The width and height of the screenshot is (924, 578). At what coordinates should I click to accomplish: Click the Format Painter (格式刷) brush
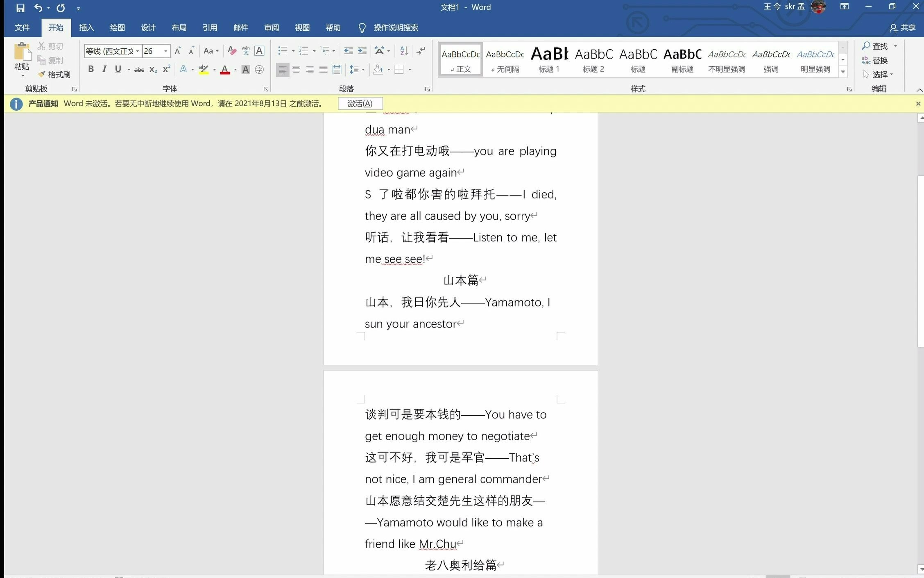point(54,74)
